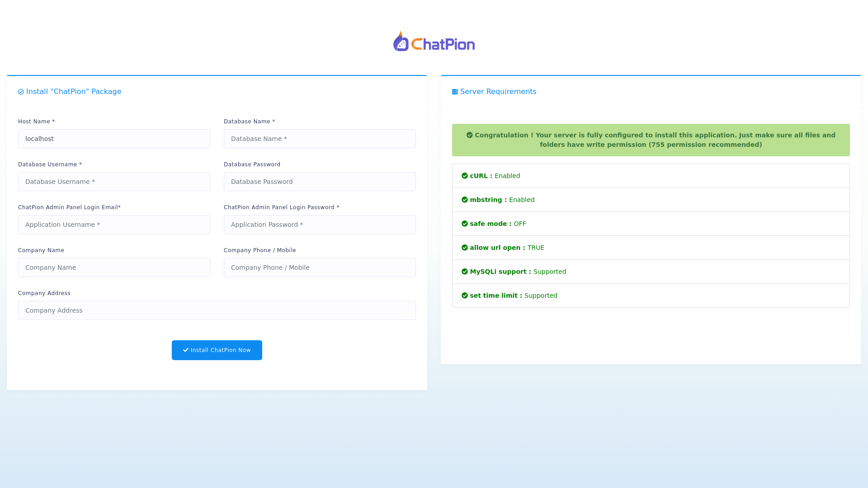Click the "Company Phone / Mobile" label

(x=260, y=250)
